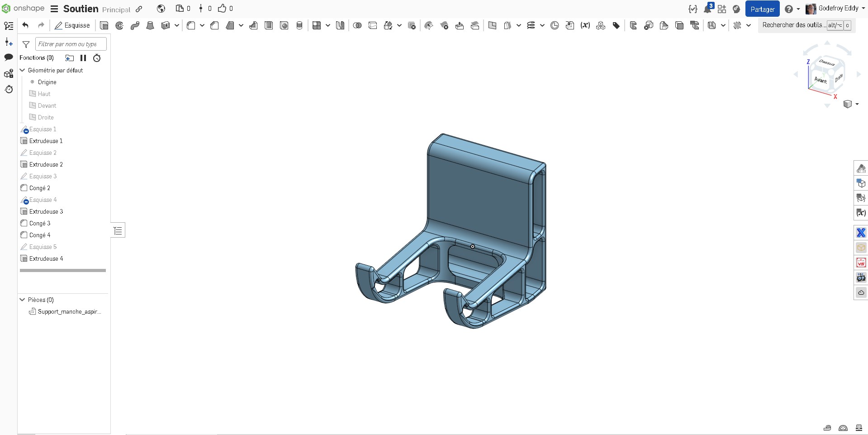Screen dimensions: 868x435
Task: Open the Plane tool
Action: 492,25
